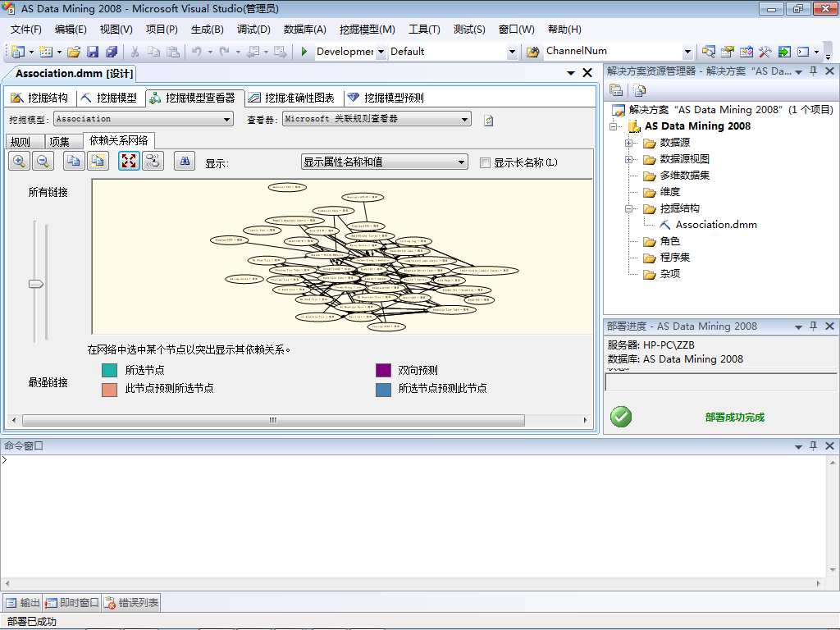The image size is (840, 630).
Task: Pin the deployment progress panel
Action: click(x=813, y=326)
